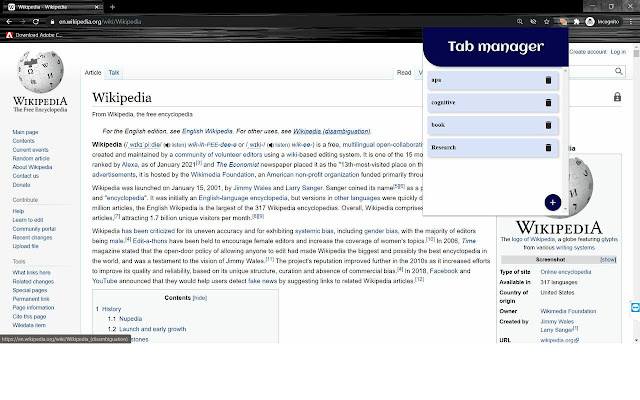This screenshot has height=400, width=640.
Task: Open the 'aps' saved group
Action: [x=493, y=80]
